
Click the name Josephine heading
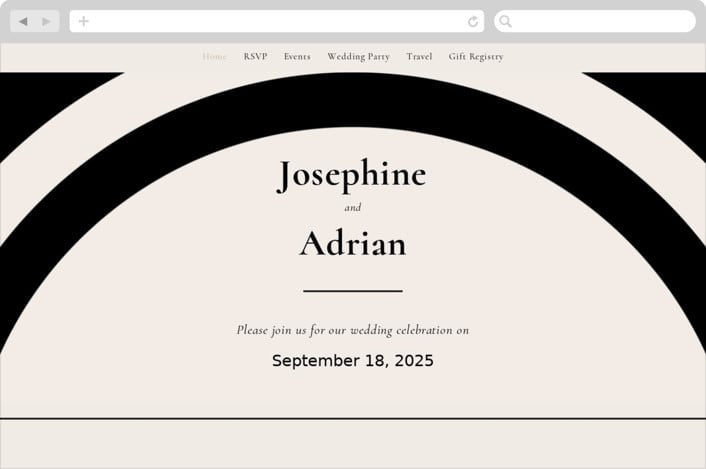352,175
